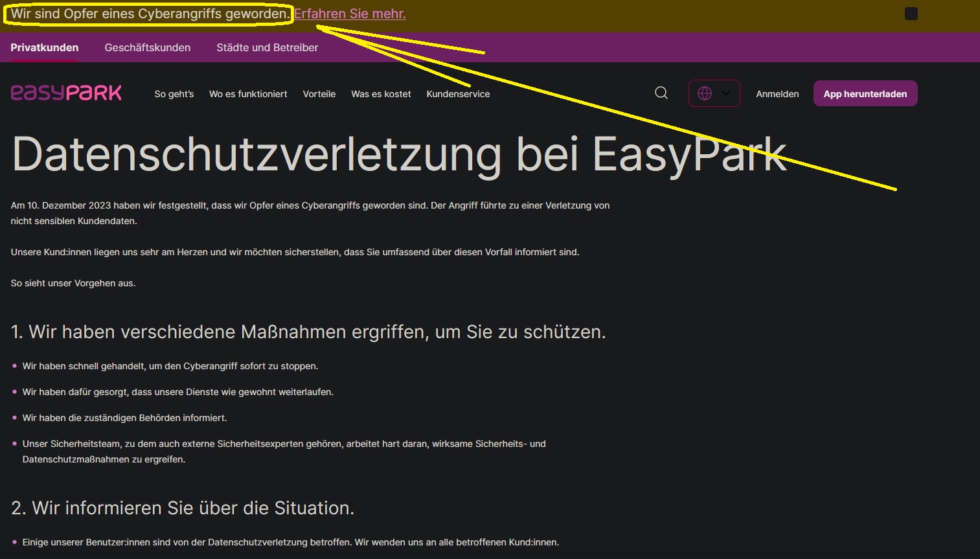
Task: Open 'Wo es funktioniert' menu item
Action: [248, 94]
